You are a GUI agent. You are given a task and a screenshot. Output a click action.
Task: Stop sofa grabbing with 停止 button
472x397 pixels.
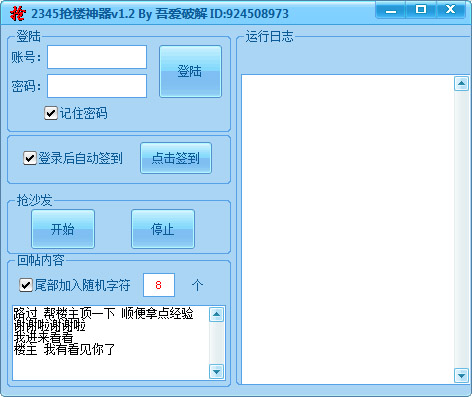163,229
